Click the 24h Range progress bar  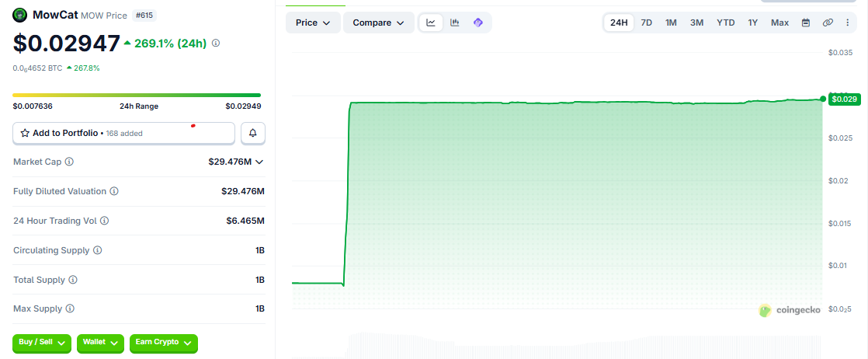coord(137,96)
